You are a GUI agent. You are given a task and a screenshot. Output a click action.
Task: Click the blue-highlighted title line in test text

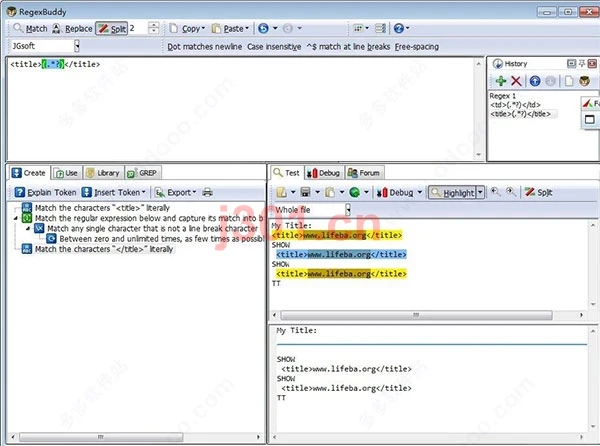tap(341, 254)
